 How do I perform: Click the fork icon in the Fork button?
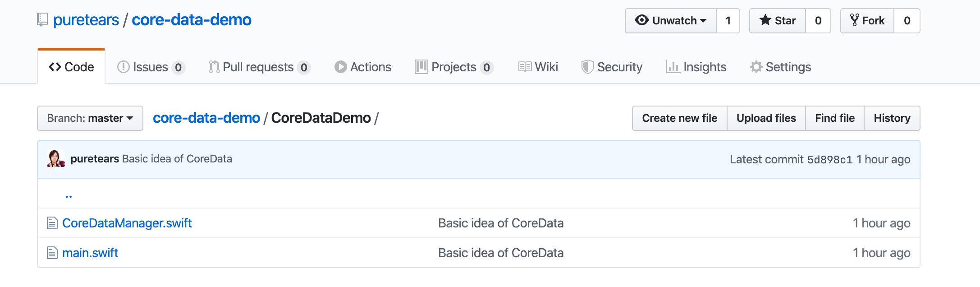pos(854,20)
